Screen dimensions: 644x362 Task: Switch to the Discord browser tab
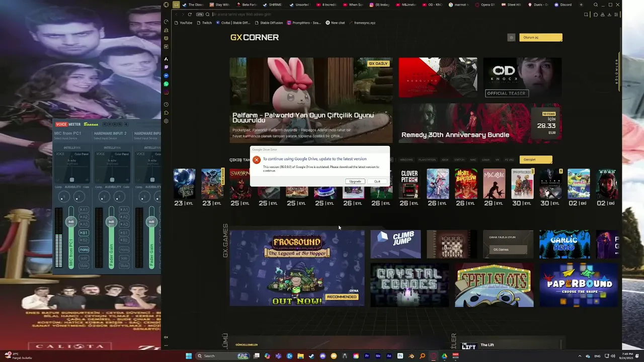tap(563, 5)
